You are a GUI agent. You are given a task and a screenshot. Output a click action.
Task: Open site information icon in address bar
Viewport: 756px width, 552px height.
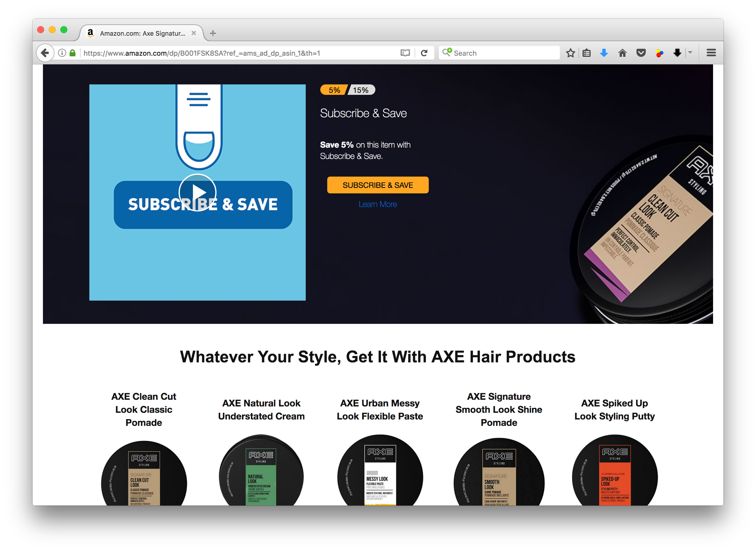coord(62,53)
